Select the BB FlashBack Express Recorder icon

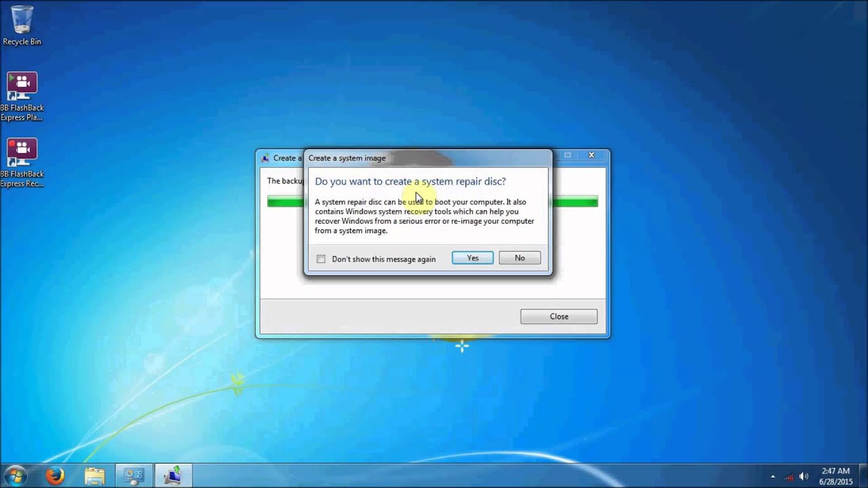[22, 163]
